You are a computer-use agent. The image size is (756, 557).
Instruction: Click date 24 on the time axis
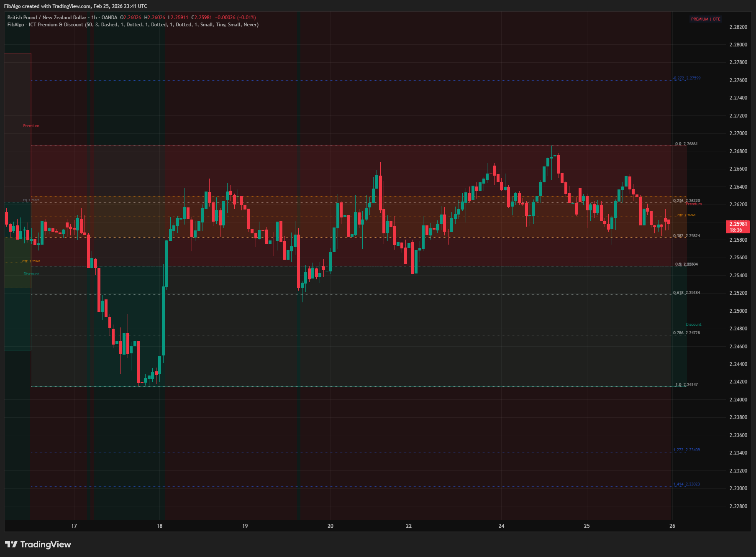point(501,526)
